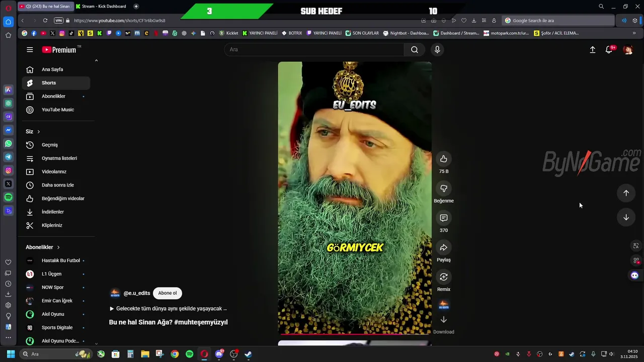Click the Download arrow below Remix
644x362 pixels.
point(443,320)
